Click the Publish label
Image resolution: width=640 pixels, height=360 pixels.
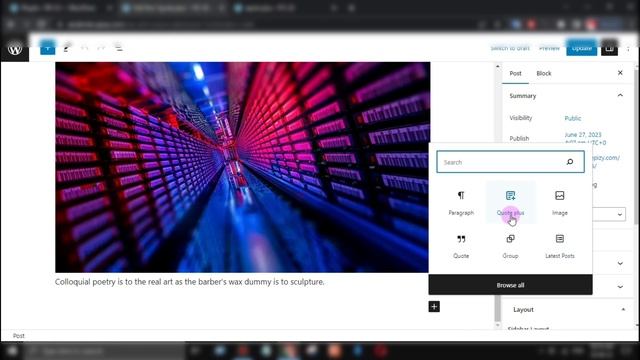[519, 138]
